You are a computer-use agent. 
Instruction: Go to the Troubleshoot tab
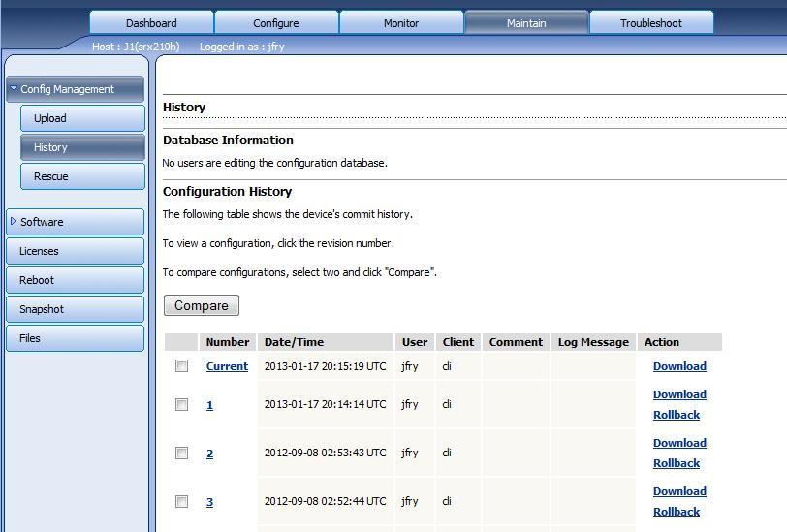click(651, 23)
